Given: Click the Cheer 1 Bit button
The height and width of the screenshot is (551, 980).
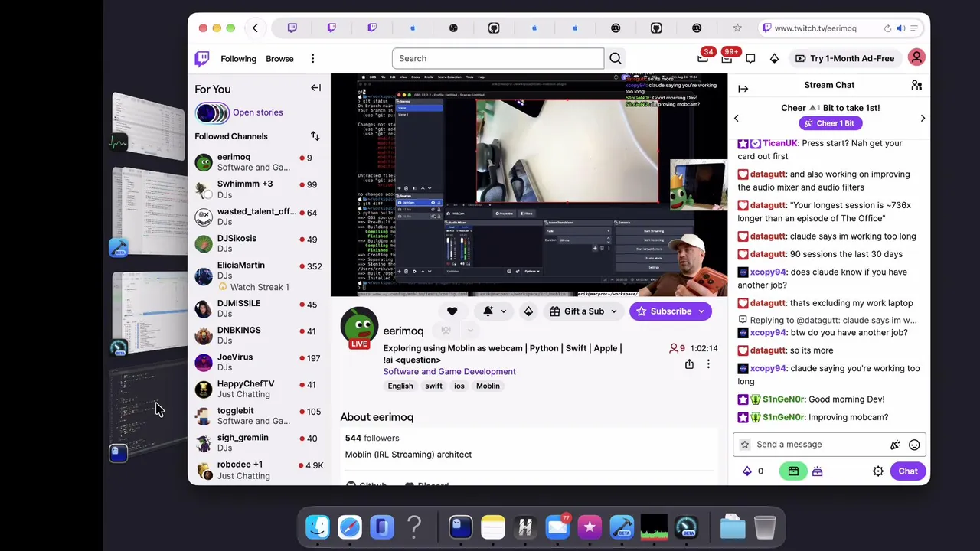Looking at the screenshot, I should pos(829,123).
